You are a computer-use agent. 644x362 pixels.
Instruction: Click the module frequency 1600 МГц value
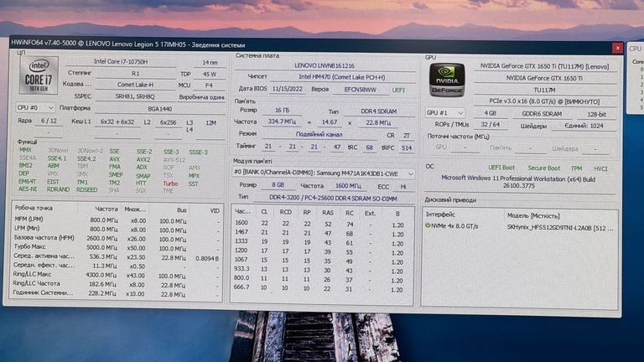(348, 186)
